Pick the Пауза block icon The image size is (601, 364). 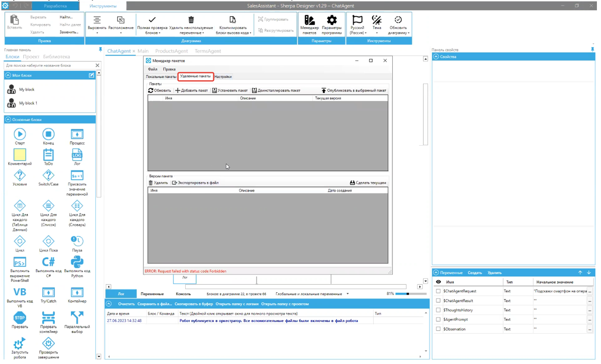tap(77, 241)
